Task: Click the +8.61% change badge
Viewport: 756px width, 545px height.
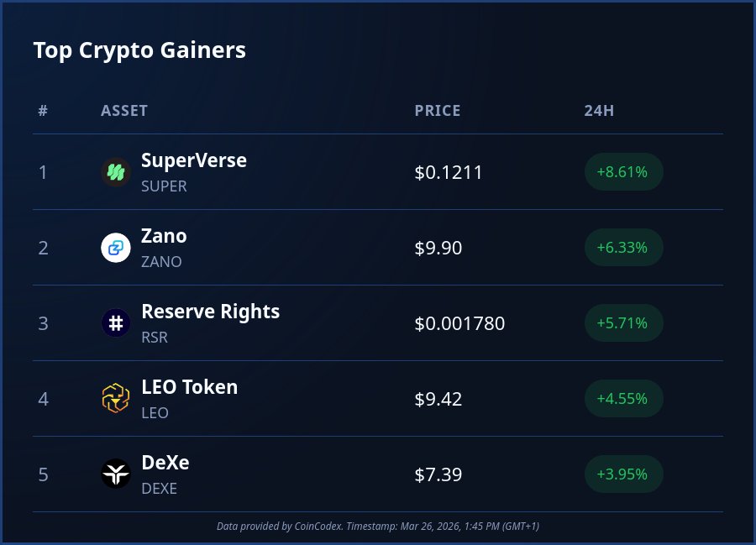Action: (x=622, y=172)
